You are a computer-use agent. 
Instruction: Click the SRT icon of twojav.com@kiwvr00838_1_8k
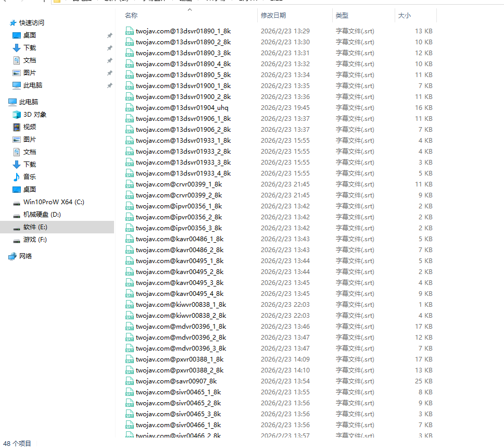(x=130, y=305)
